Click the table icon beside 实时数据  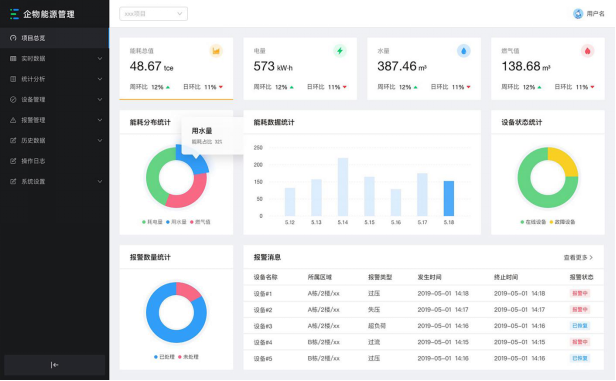(13, 59)
